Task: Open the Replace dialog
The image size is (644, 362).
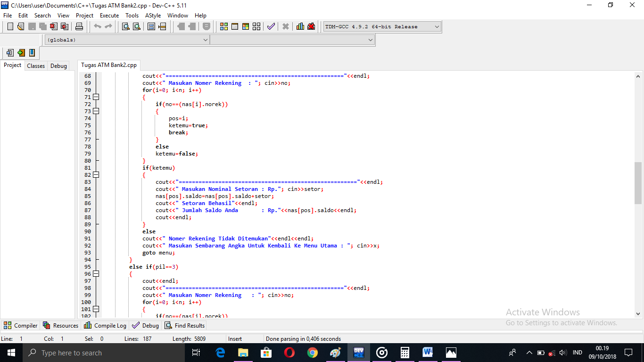Action: [x=137, y=26]
